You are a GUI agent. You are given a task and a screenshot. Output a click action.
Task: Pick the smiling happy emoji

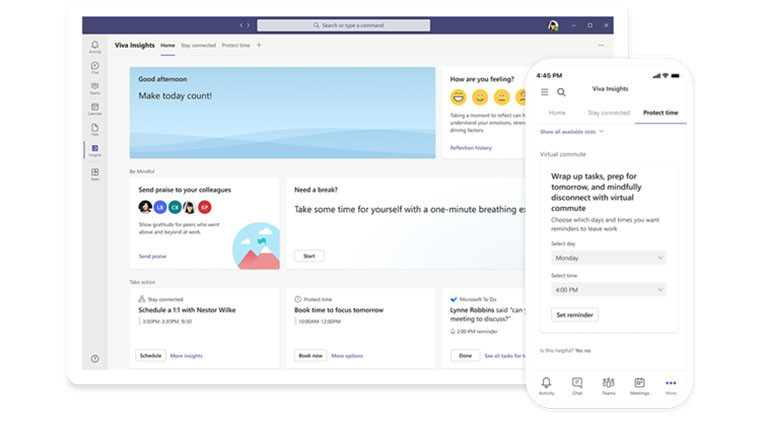pyautogui.click(x=480, y=97)
